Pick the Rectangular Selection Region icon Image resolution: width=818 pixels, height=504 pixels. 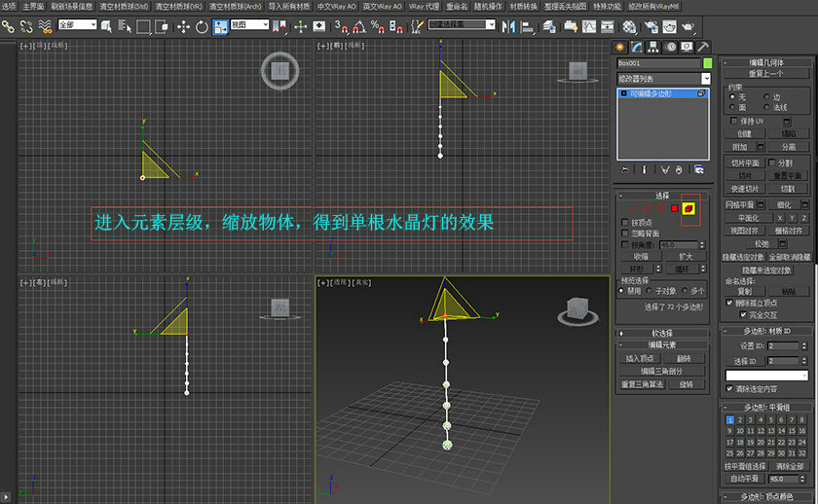(143, 26)
